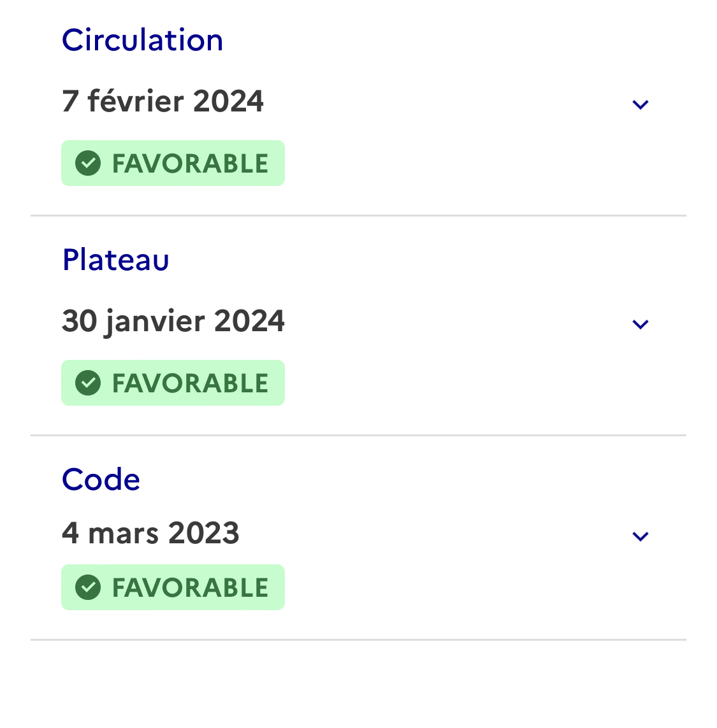Select the date 7 février 2024

point(163,101)
